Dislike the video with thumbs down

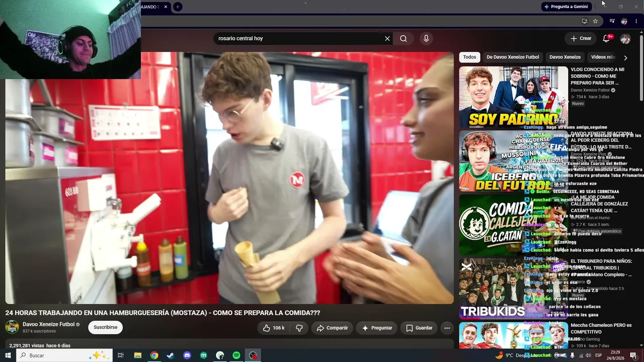(299, 328)
